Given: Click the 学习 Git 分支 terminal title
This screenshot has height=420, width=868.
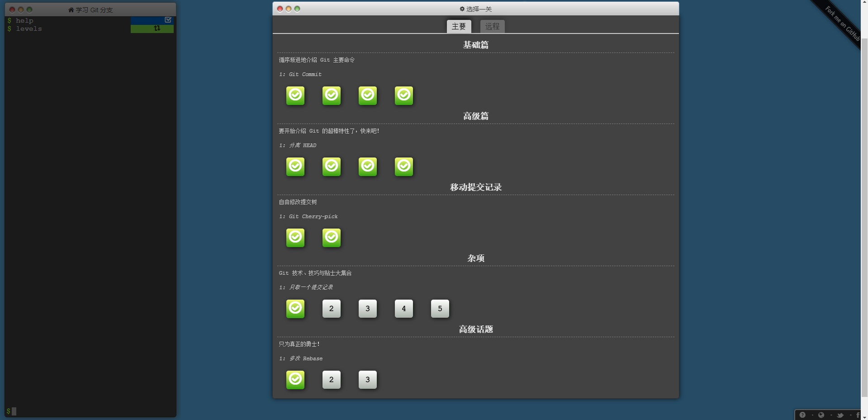Looking at the screenshot, I should point(94,10).
